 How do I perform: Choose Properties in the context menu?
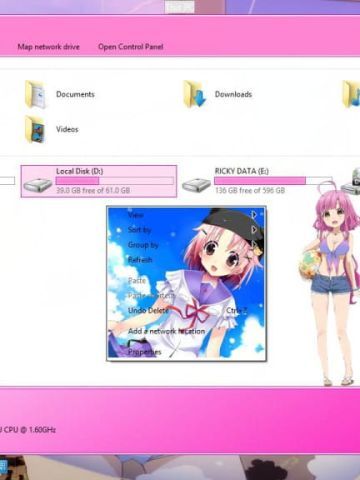click(x=187, y=352)
